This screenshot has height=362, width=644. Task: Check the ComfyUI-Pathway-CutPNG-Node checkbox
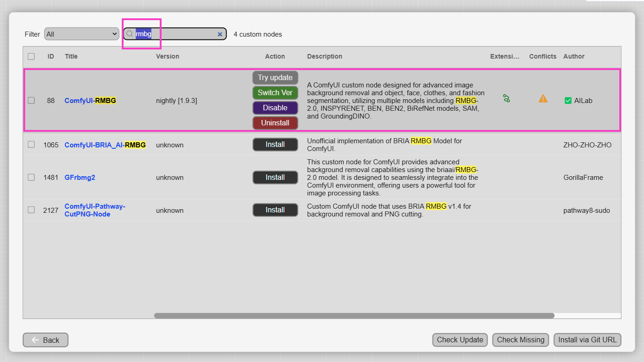click(x=31, y=210)
